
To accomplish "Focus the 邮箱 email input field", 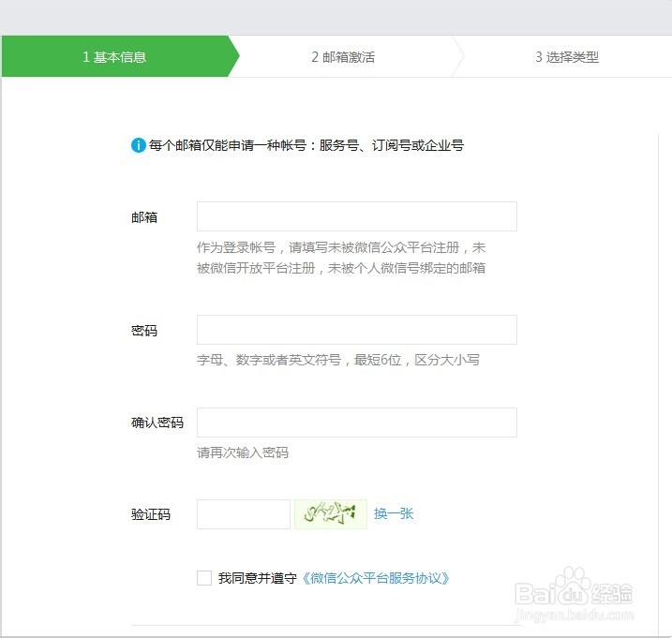I will [x=356, y=216].
